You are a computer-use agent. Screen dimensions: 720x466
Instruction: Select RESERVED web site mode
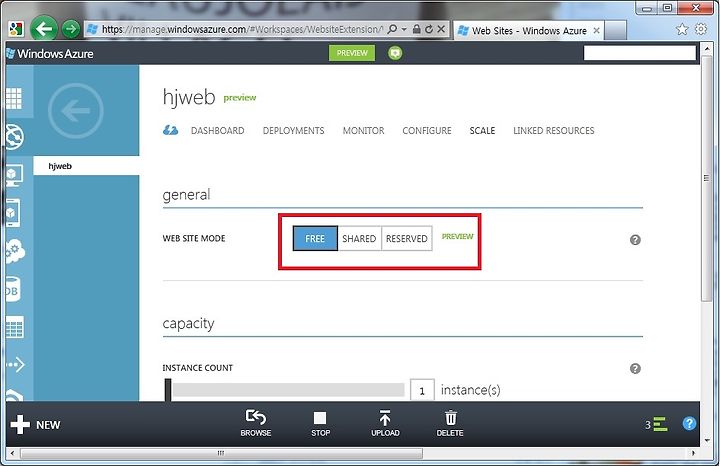tap(406, 238)
